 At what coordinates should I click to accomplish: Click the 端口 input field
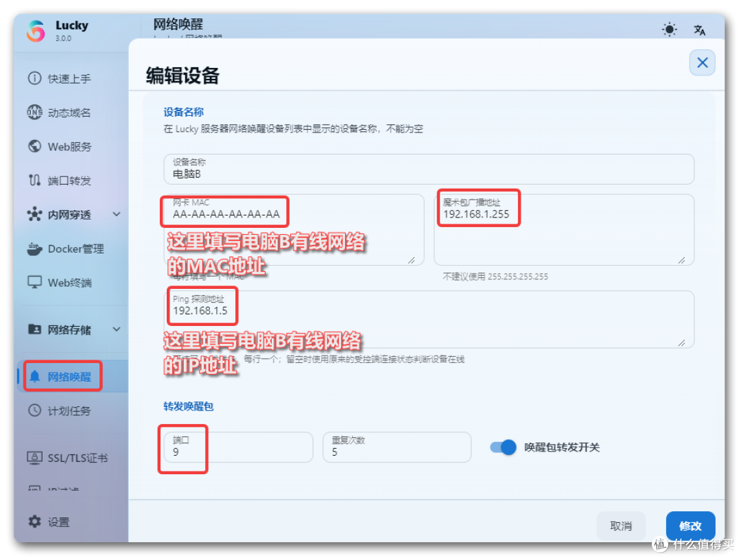tap(238, 447)
